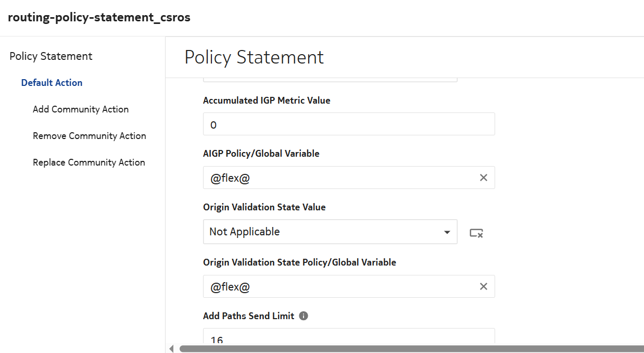The image size is (644, 353).
Task: Open the Remove Community Action section
Action: tap(89, 136)
